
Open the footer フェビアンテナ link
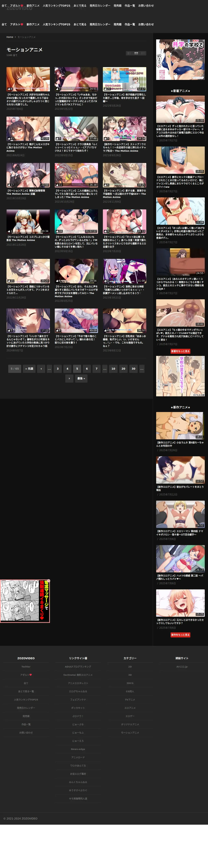click(78, 700)
